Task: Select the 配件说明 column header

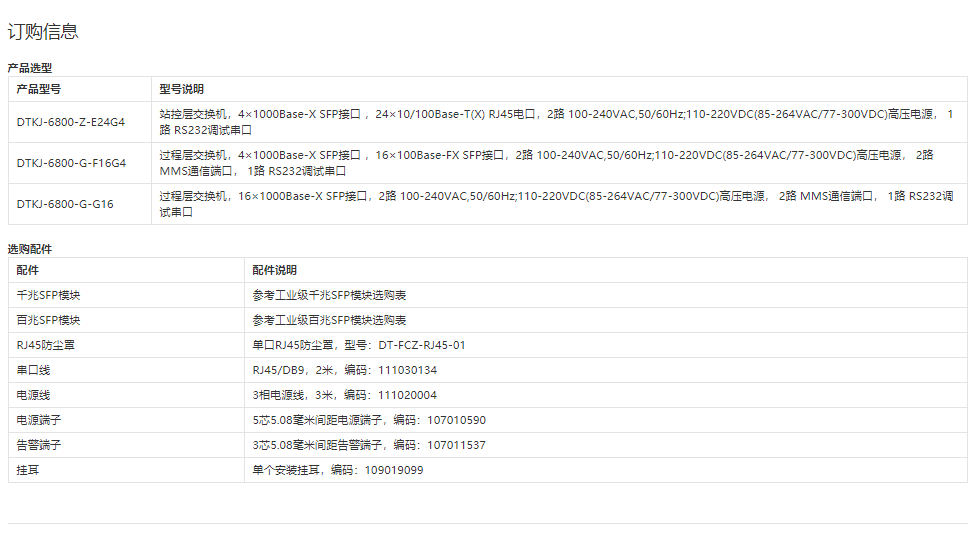Action: [275, 270]
